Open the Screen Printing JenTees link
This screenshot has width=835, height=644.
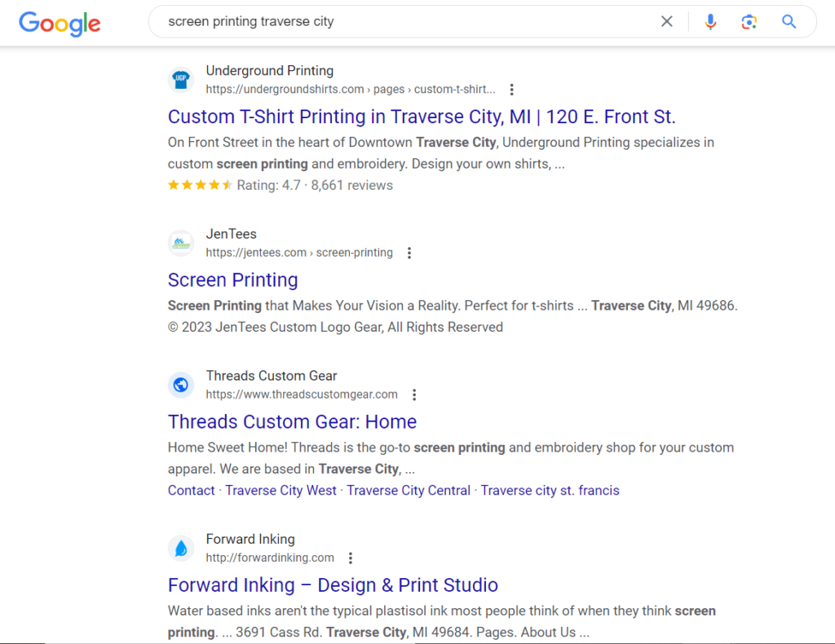pos(232,280)
